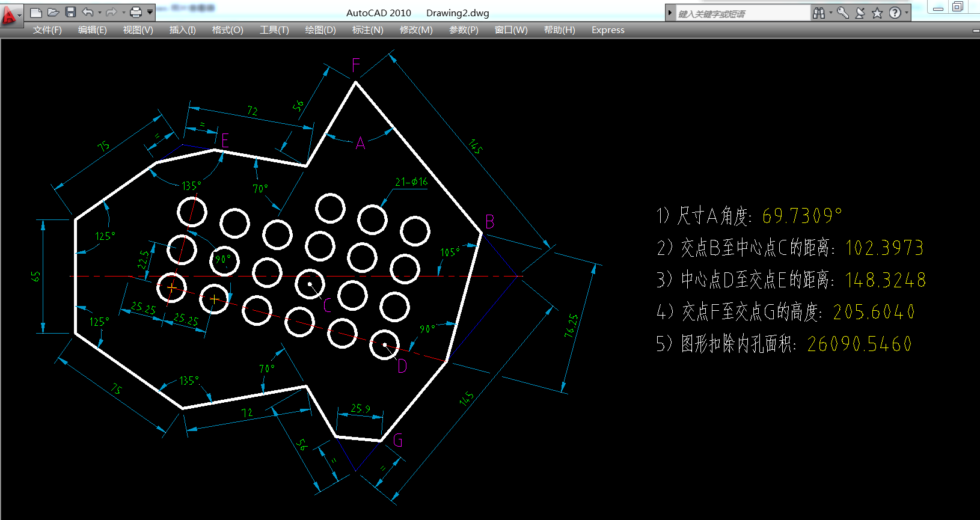
Task: Select the 148.3248 distance value text
Action: tap(886, 280)
